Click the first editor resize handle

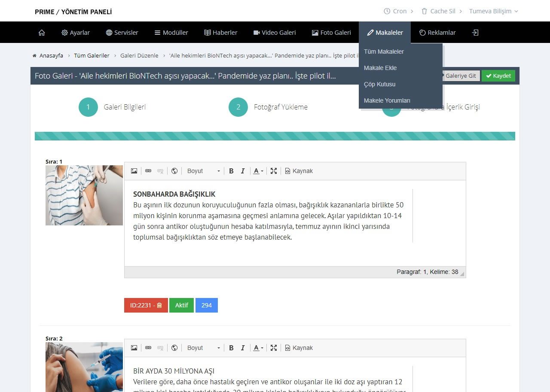point(462,274)
